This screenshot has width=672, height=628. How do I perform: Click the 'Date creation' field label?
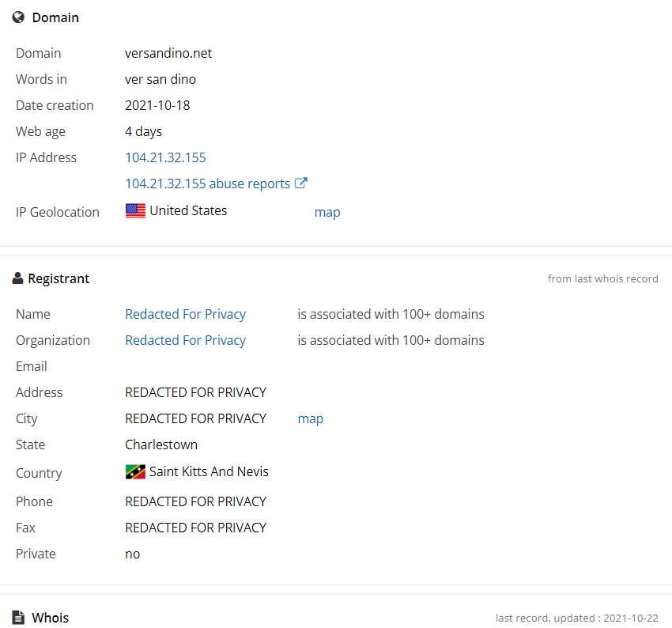55,105
